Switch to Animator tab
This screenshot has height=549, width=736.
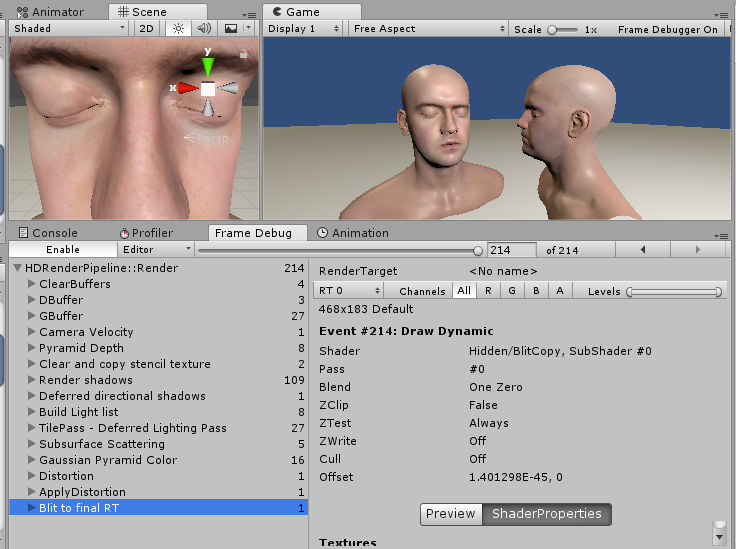point(50,12)
